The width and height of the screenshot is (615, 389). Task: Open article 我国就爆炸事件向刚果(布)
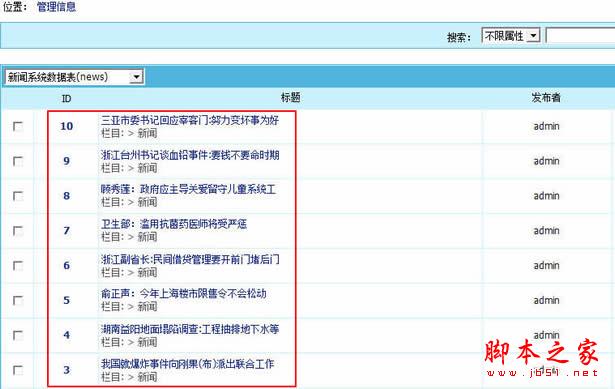(x=187, y=364)
